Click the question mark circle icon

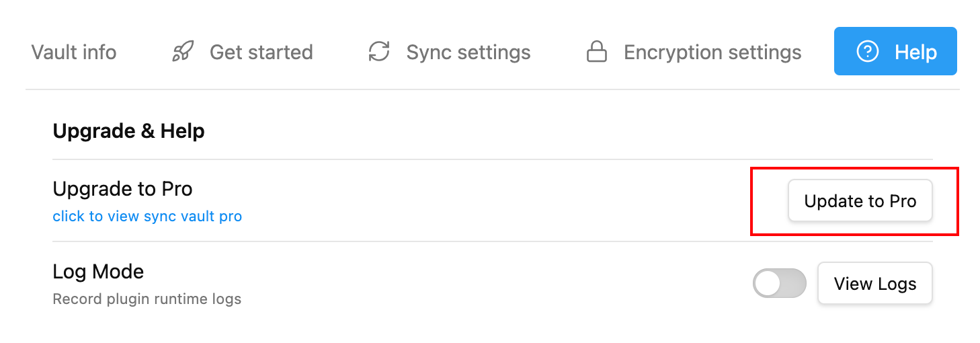click(x=868, y=51)
